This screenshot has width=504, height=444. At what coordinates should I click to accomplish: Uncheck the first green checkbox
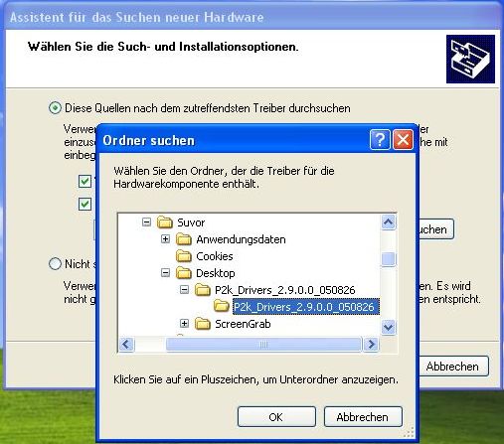[84, 181]
